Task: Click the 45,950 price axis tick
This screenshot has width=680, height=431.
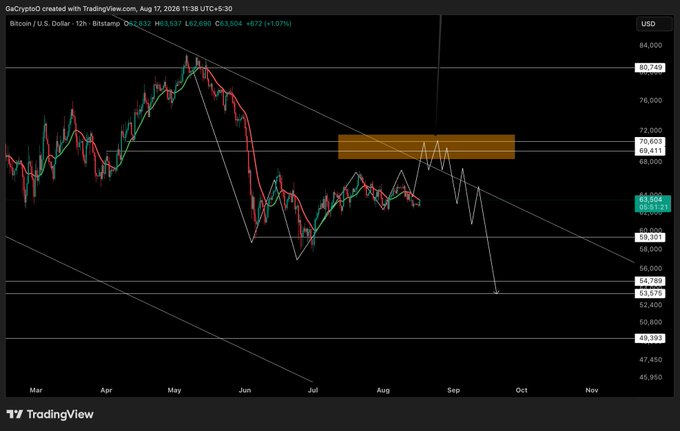Action: click(x=651, y=377)
